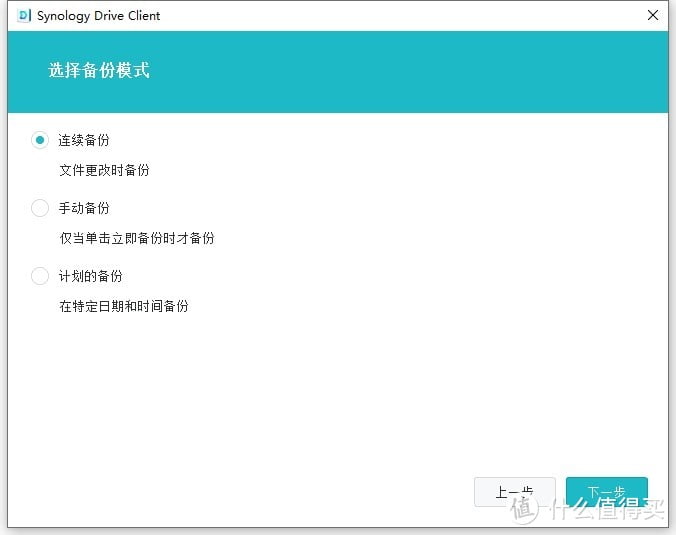The image size is (676, 535).
Task: Select the 手动备份 radio button
Action: pos(40,208)
